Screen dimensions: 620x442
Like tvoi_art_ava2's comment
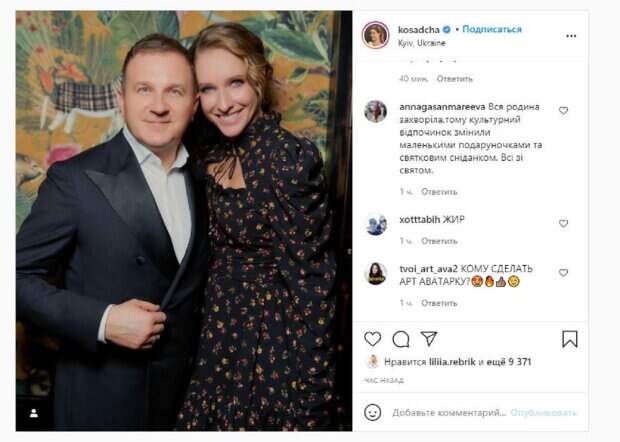coord(563,272)
